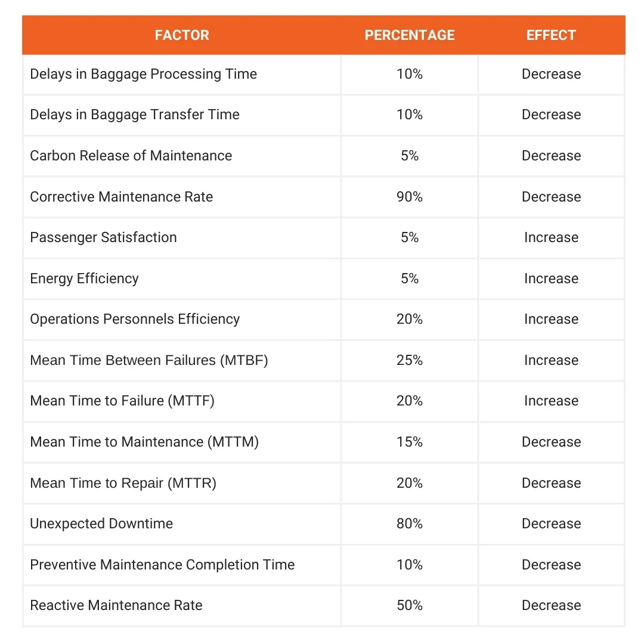The image size is (644, 644).
Task: Select Operations Personnels Efficiency text
Action: tap(135, 319)
